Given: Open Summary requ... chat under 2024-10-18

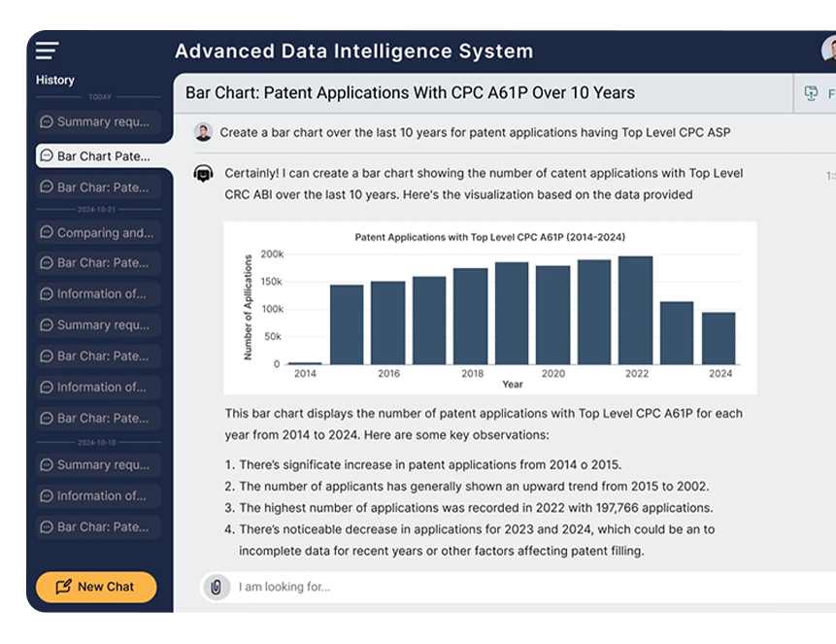Looking at the screenshot, I should pos(99,464).
